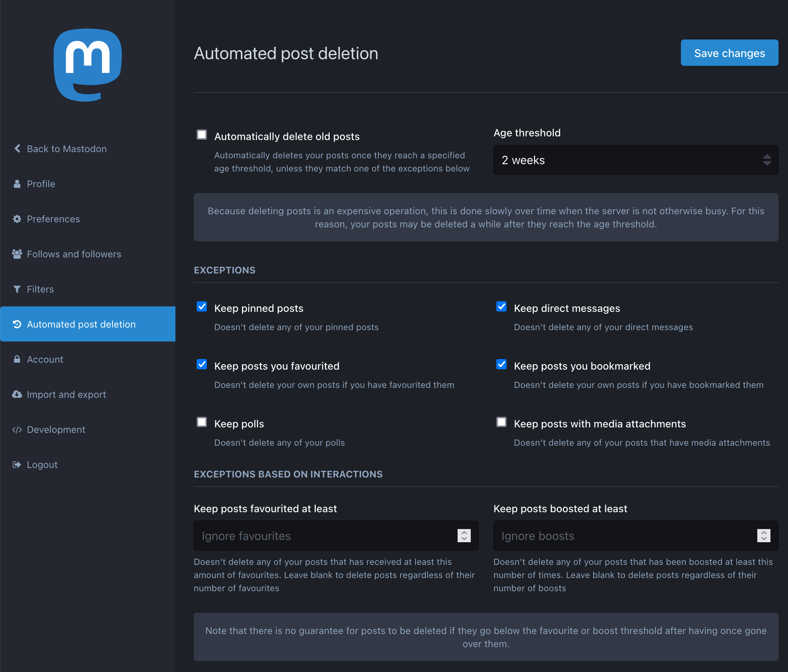Image resolution: width=788 pixels, height=672 pixels.
Task: Click the Import and export cloud icon
Action: pyautogui.click(x=17, y=394)
